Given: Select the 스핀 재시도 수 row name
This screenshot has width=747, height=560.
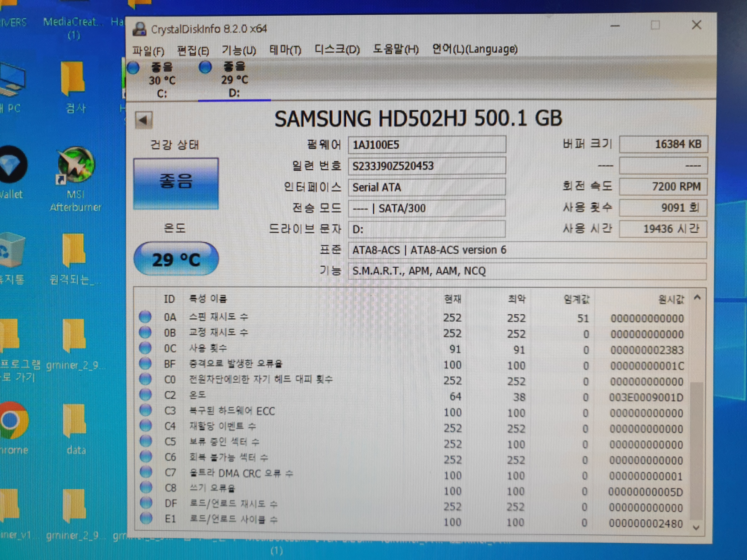Looking at the screenshot, I should tap(218, 317).
